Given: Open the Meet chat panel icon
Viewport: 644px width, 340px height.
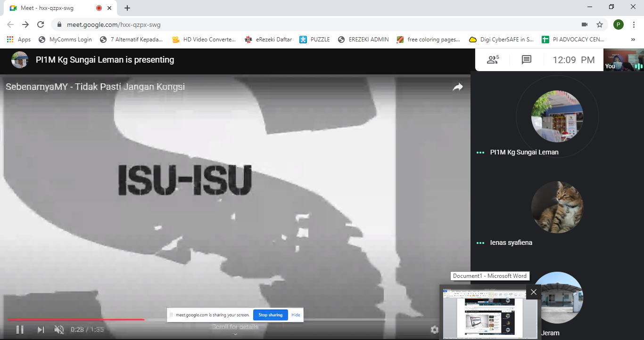Looking at the screenshot, I should pos(527,60).
